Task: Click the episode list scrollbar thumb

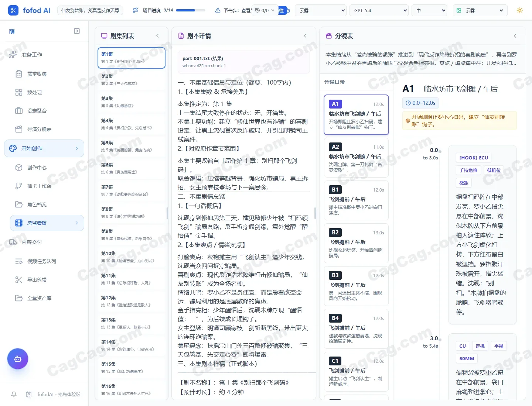Action: pos(167,213)
